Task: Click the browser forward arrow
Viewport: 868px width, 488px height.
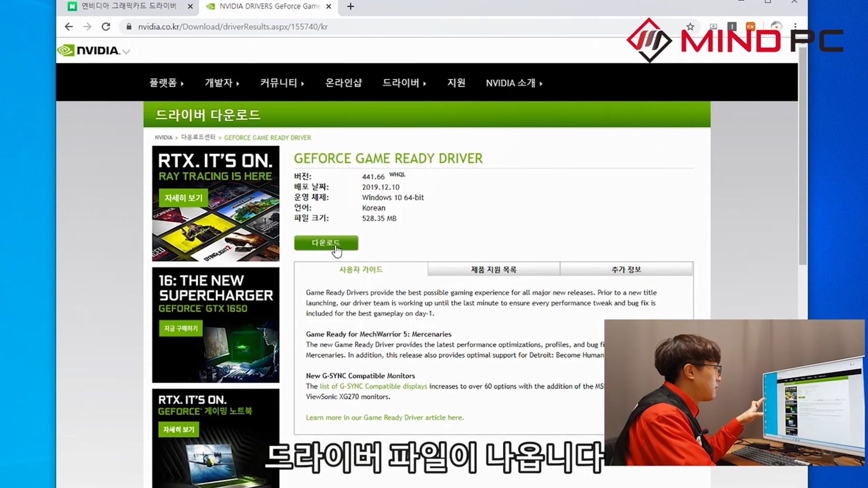Action: (x=87, y=27)
